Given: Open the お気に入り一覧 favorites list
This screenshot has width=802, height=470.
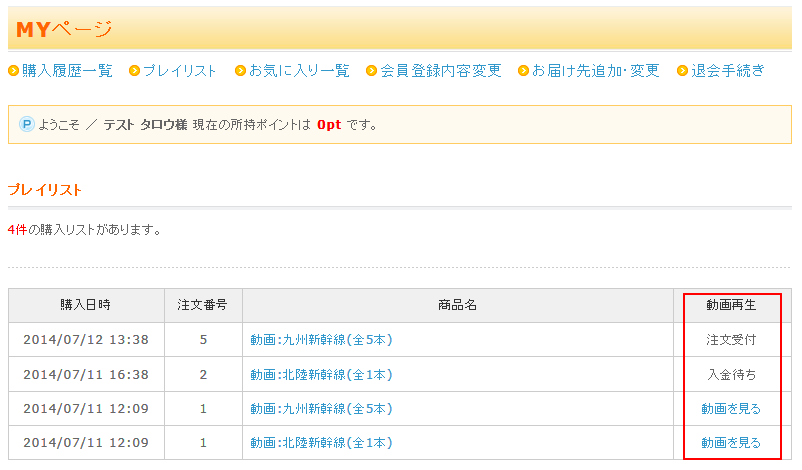Looking at the screenshot, I should [x=299, y=71].
